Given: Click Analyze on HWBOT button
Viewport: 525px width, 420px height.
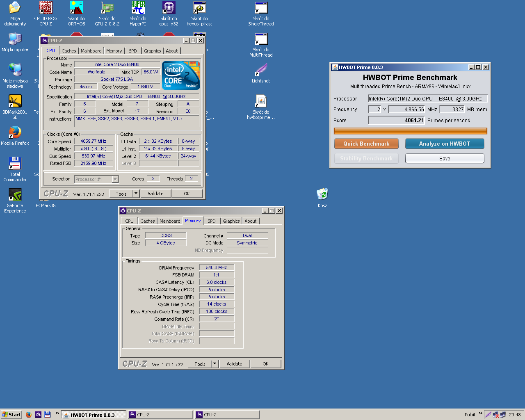Looking at the screenshot, I should tap(445, 144).
